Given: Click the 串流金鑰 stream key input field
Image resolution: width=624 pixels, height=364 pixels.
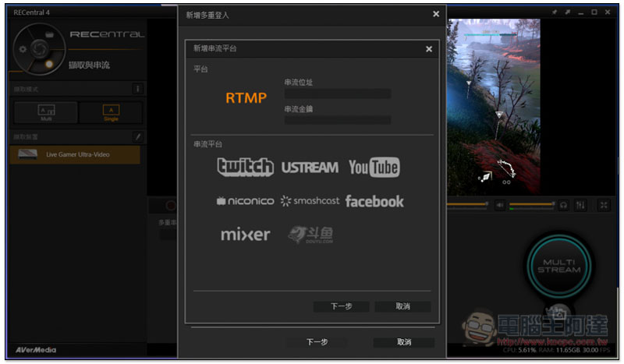Looking at the screenshot, I should (338, 120).
